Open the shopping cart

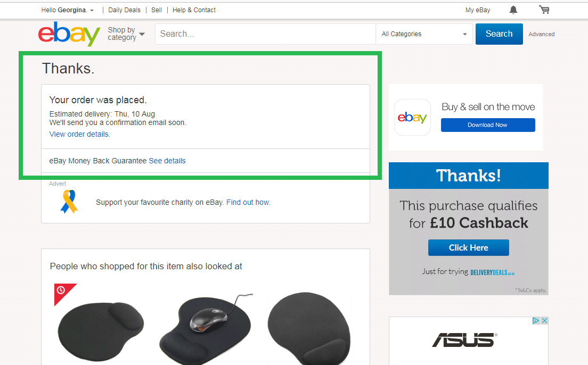coord(544,10)
